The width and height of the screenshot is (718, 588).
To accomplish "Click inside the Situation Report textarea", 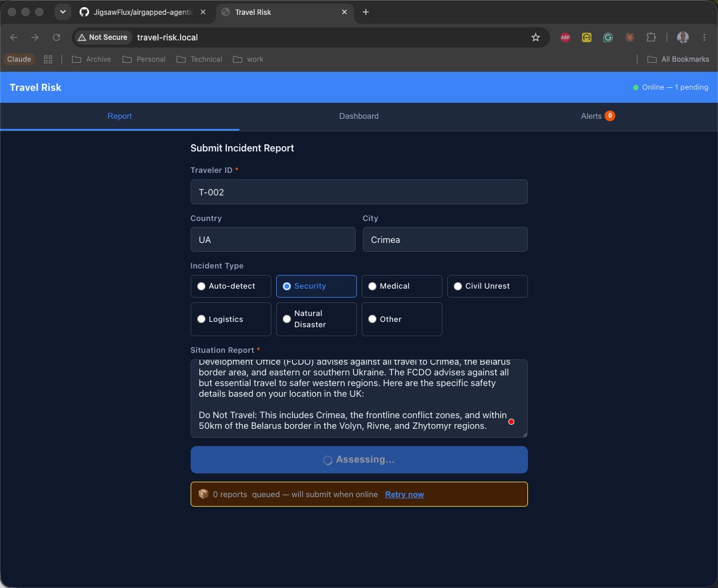I will (x=359, y=399).
